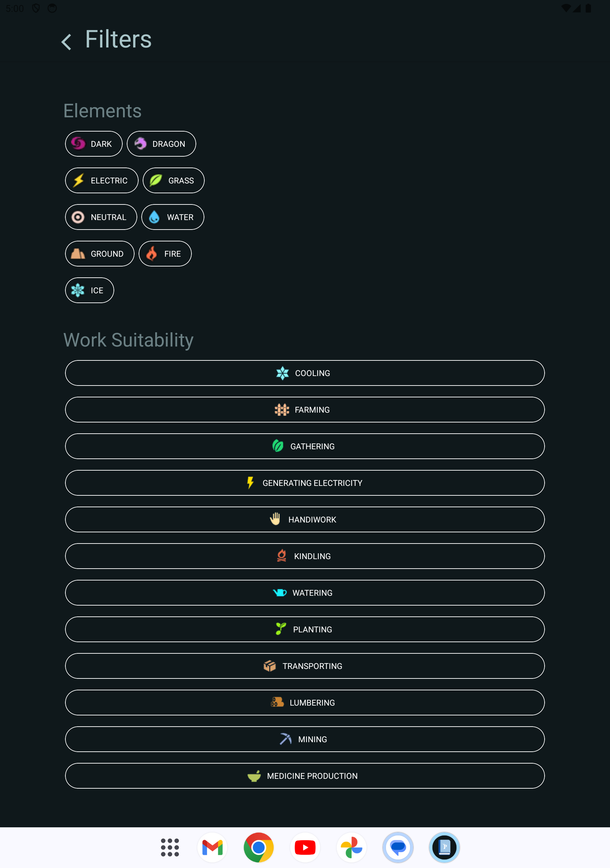Image resolution: width=610 pixels, height=868 pixels.
Task: Enable the Water element filter
Action: pos(173,217)
